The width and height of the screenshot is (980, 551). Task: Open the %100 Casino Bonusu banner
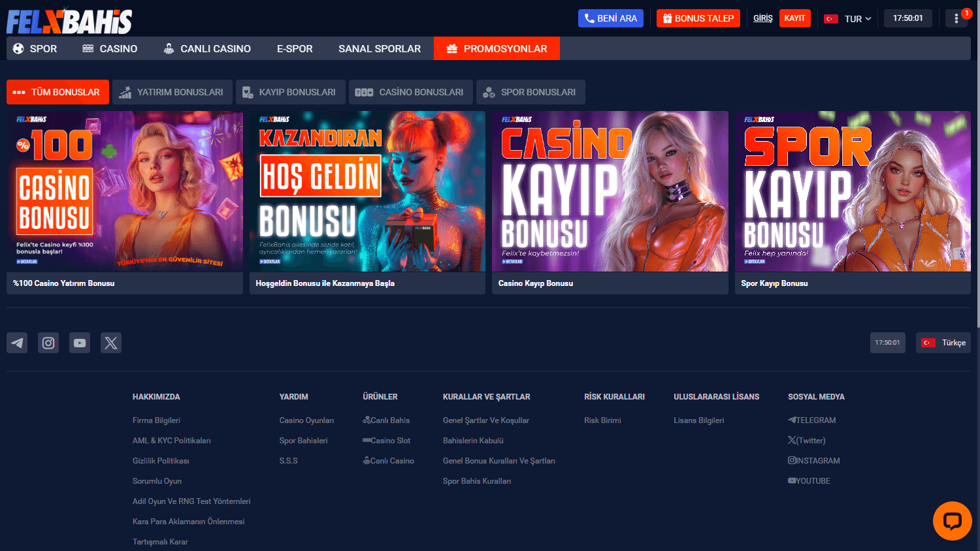[125, 191]
